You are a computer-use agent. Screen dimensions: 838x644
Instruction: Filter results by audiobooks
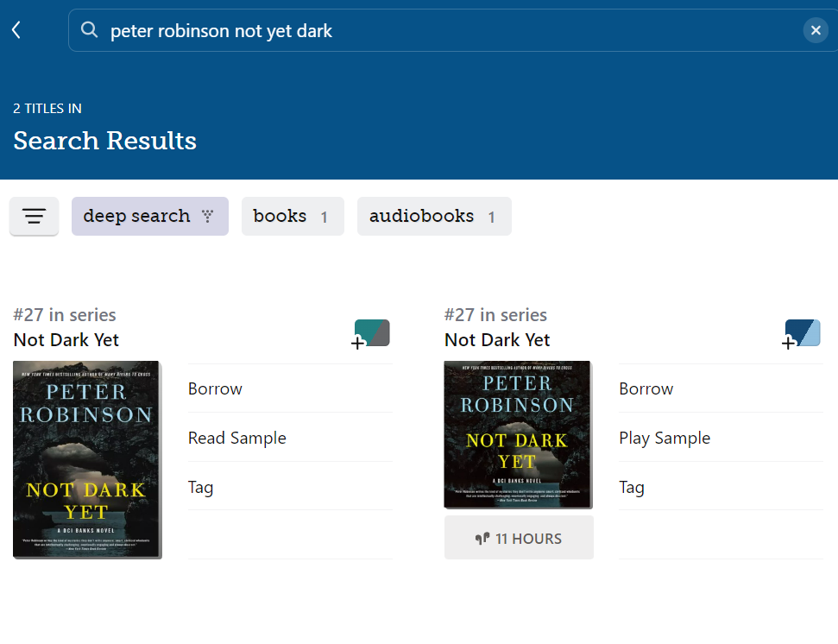point(433,216)
